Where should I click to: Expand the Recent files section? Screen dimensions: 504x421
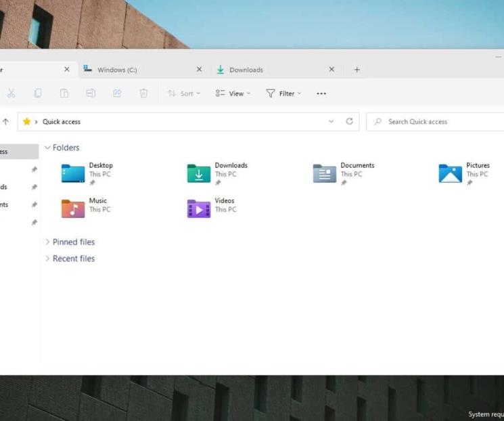[x=47, y=259]
